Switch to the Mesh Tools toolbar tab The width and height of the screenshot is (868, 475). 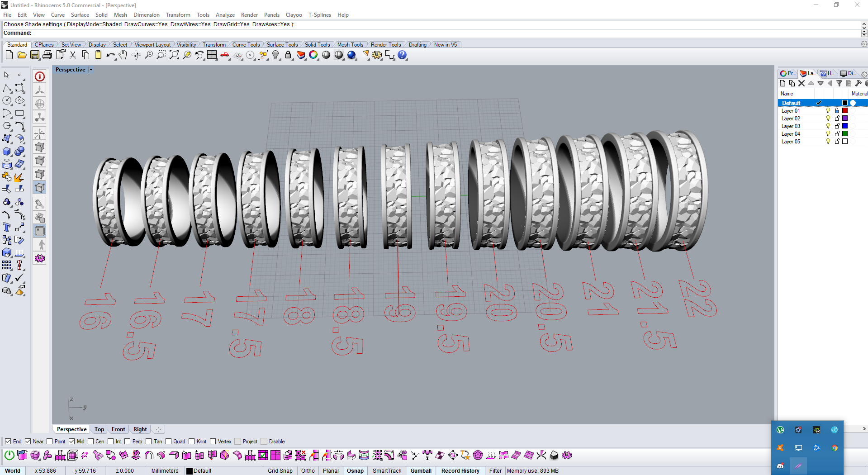[350, 45]
